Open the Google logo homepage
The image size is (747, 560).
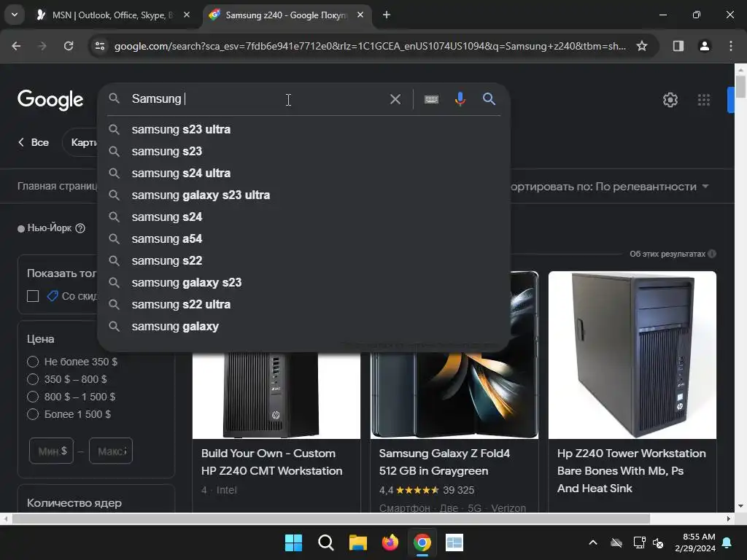click(50, 99)
